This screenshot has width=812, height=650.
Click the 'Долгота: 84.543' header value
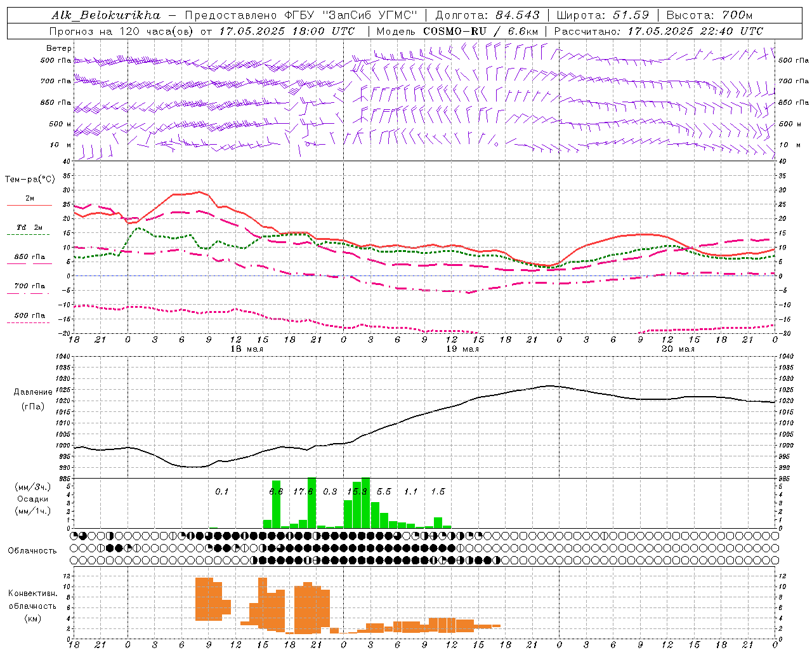click(487, 15)
